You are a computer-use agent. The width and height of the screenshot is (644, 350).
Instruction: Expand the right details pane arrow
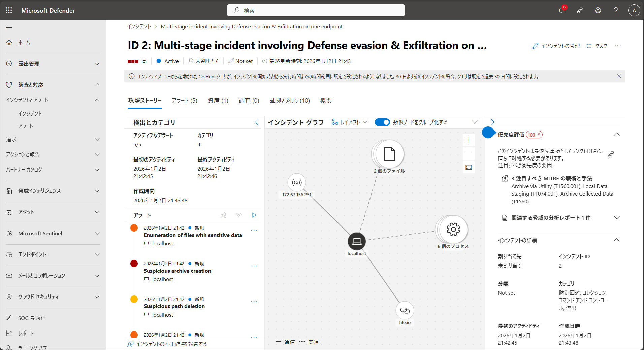coord(492,122)
